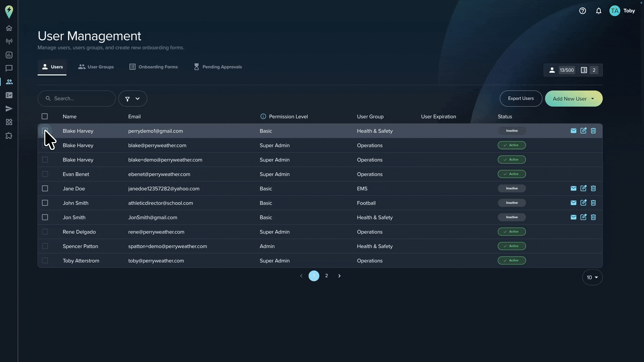Open the filter dropdown
Image resolution: width=644 pixels, height=362 pixels.
(x=133, y=99)
